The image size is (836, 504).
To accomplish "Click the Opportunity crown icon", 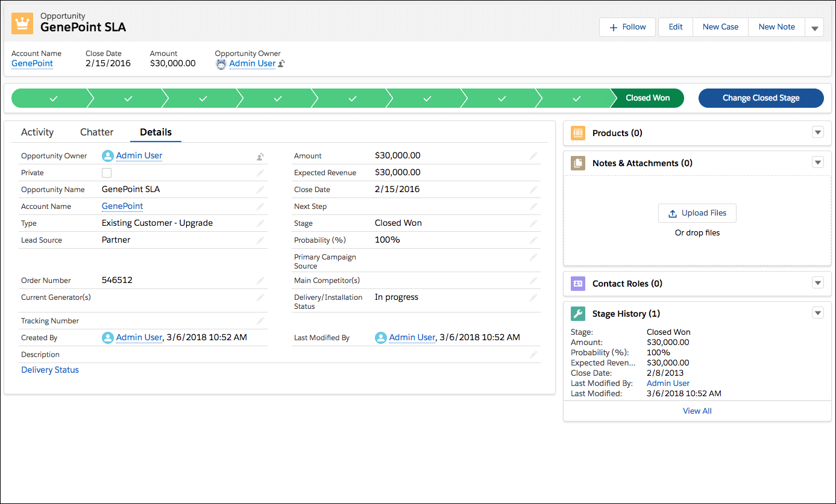I will click(x=22, y=24).
